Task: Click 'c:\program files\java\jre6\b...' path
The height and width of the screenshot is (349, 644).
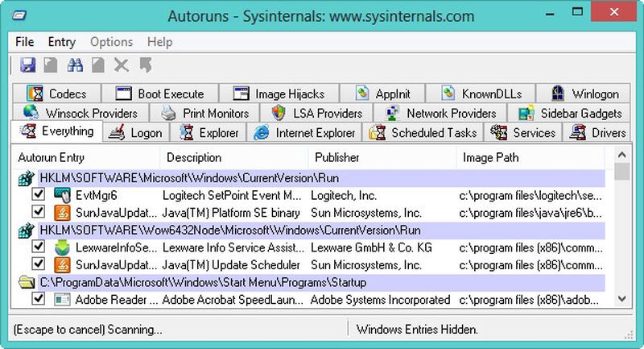Action: pos(530,214)
